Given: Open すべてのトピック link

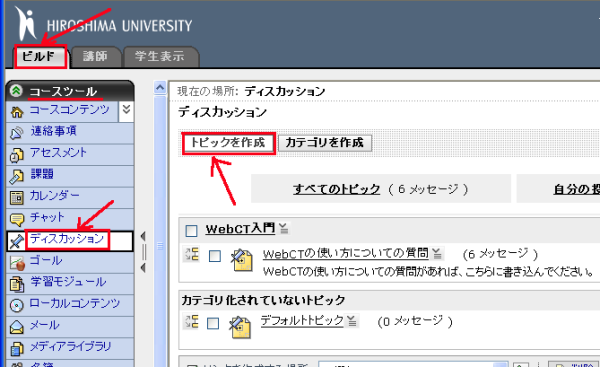Looking at the screenshot, I should pyautogui.click(x=337, y=189).
